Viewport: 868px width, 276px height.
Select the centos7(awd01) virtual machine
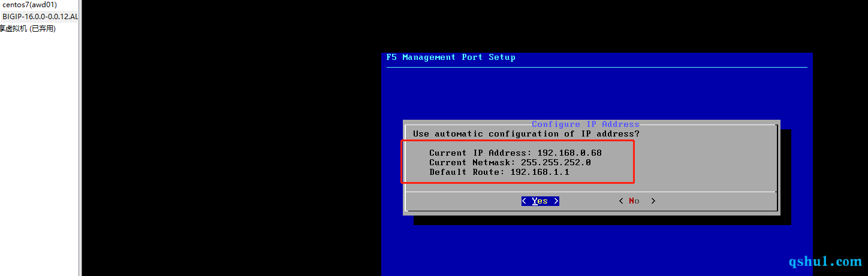click(x=30, y=5)
